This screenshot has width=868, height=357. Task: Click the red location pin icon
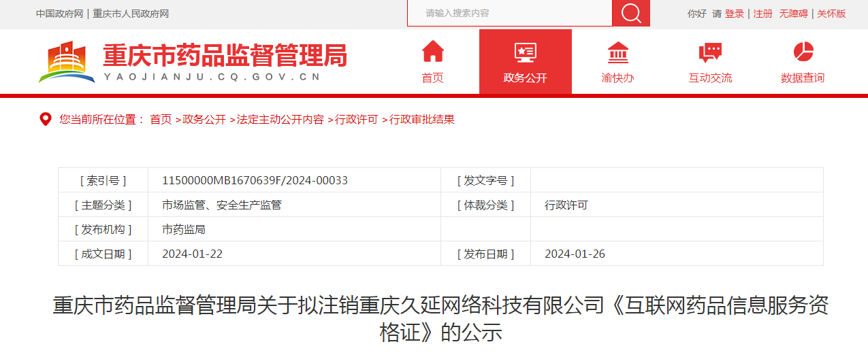point(46,119)
